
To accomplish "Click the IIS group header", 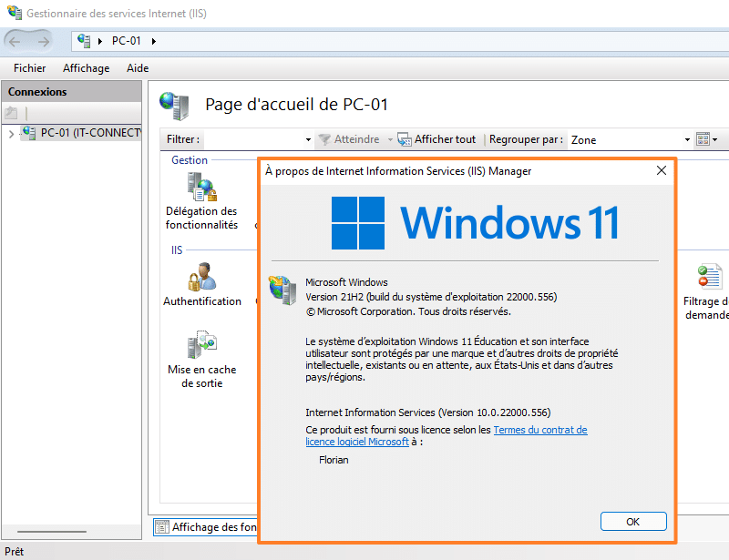I will tap(177, 250).
